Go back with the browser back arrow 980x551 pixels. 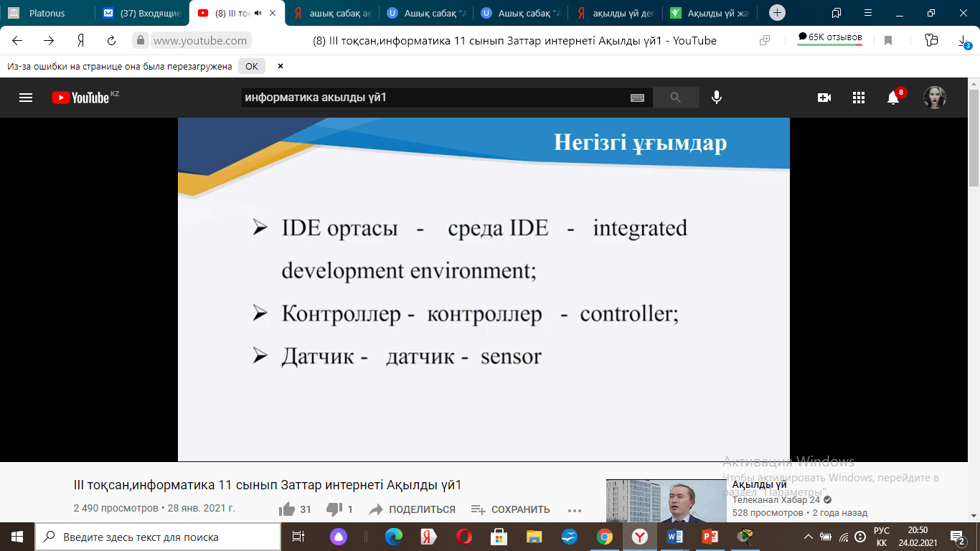(x=17, y=41)
